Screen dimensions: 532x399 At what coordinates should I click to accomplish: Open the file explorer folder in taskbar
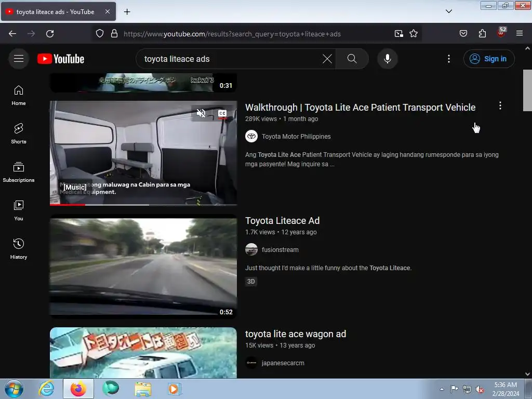[x=143, y=389]
